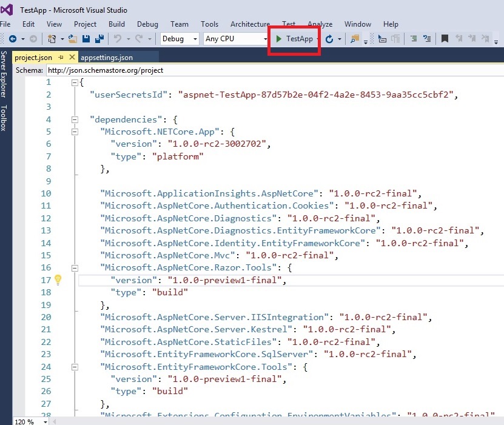Click "Microsoft.EntityFrameworkCore.SqlServer" on line 23
The width and height of the screenshot is (504, 425).
click(x=207, y=354)
